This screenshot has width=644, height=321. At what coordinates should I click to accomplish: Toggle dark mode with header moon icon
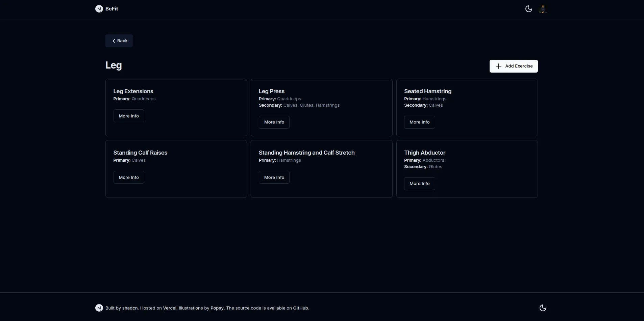tap(529, 9)
